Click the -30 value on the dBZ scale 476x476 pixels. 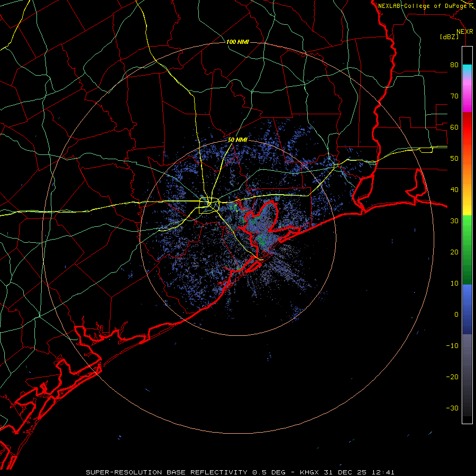point(452,408)
